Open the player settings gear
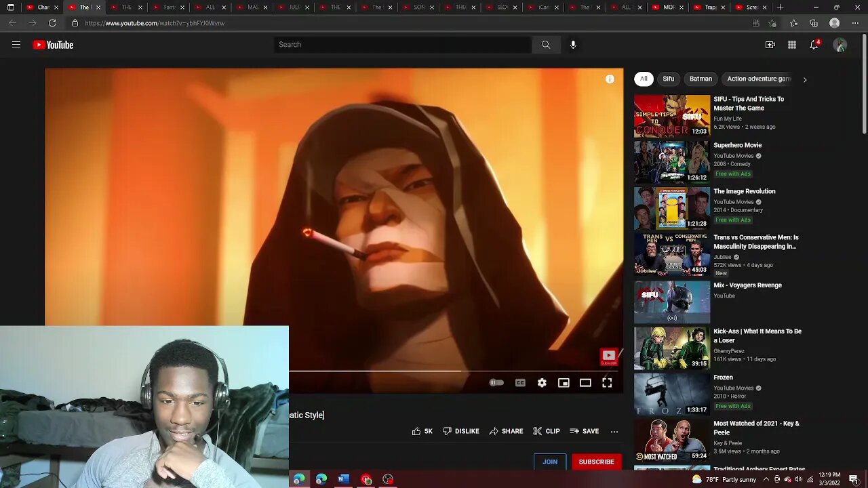This screenshot has height=488, width=868. (542, 383)
